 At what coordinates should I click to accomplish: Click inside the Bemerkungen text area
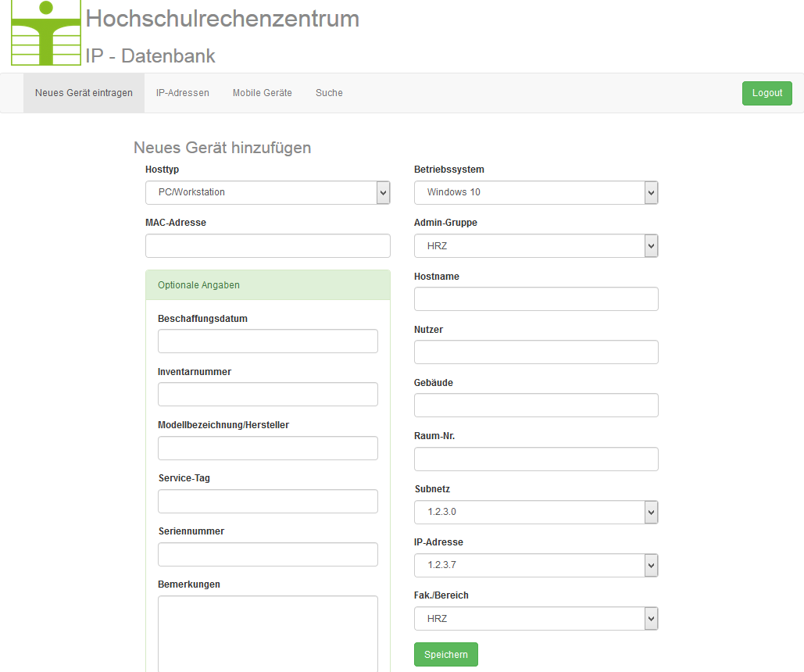tap(268, 634)
